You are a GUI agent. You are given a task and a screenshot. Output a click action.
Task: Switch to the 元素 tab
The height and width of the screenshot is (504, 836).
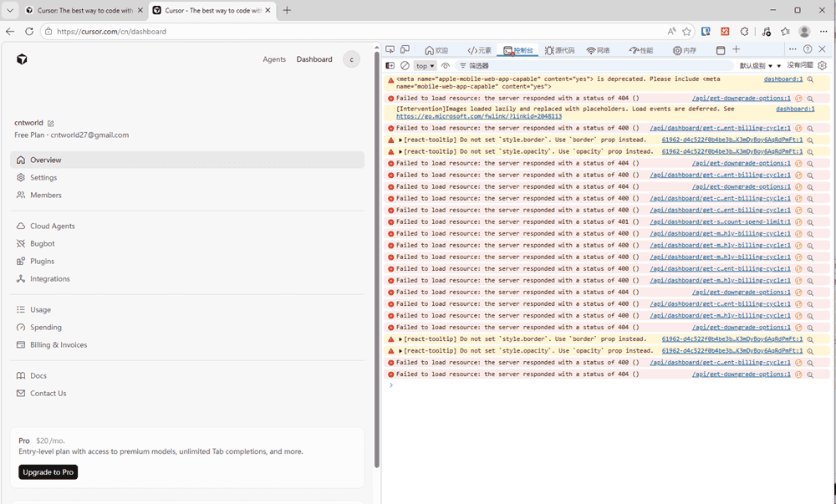coord(480,50)
